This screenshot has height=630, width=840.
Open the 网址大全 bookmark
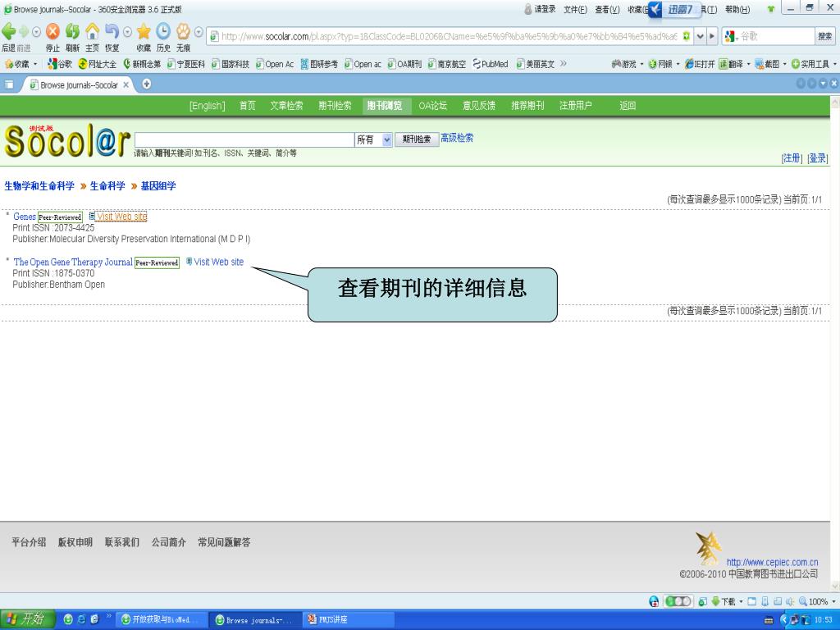click(97, 64)
